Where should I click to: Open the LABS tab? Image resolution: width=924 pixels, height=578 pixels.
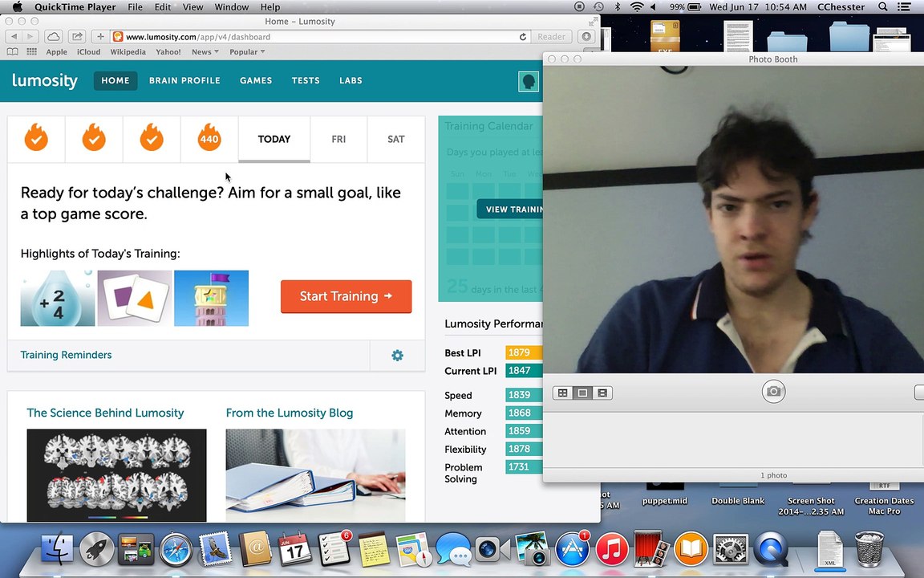pyautogui.click(x=351, y=80)
